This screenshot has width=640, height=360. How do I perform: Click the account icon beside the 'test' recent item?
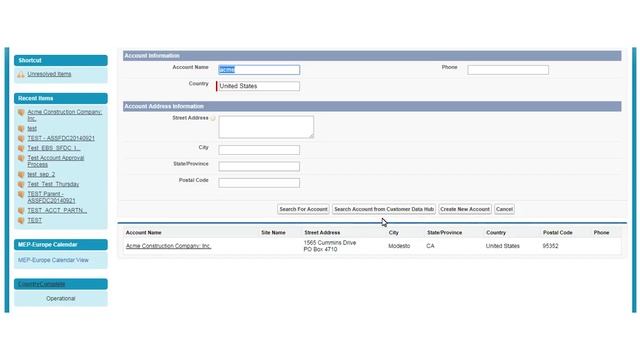[21, 129]
